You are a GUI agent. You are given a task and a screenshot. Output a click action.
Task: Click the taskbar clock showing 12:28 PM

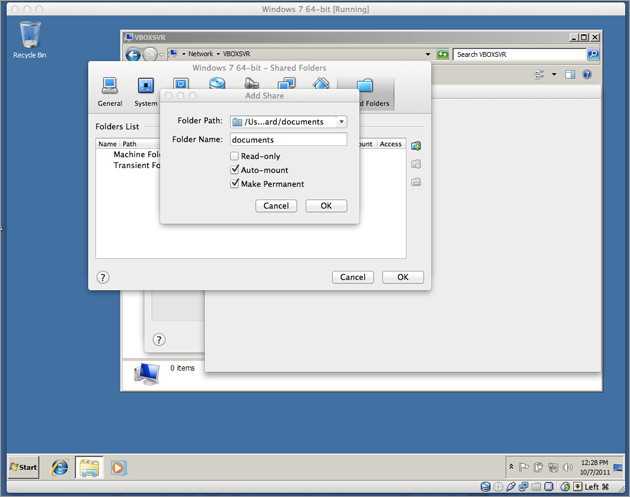pos(595,467)
